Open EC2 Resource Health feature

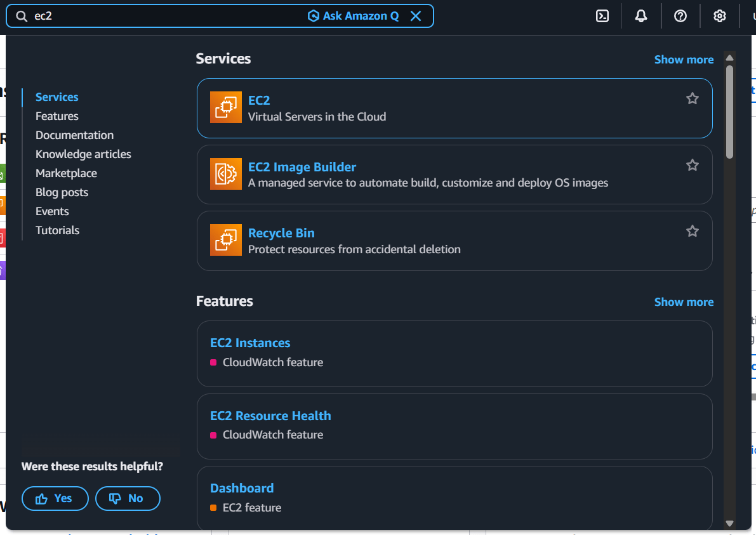[x=270, y=416]
